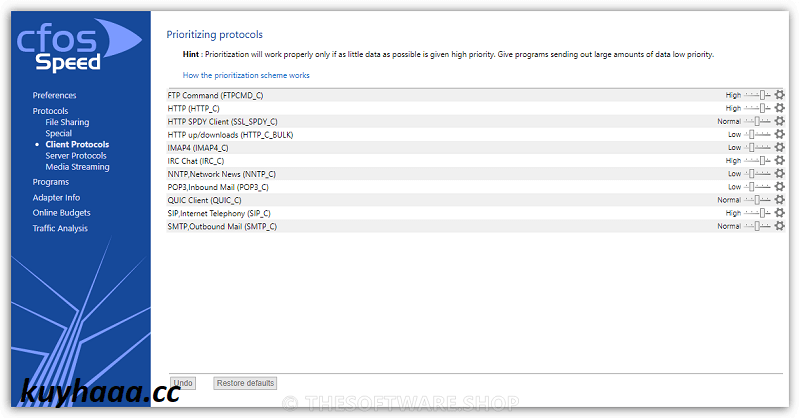Open settings gear for HTTP (HTTP_C) row
Image resolution: width=800 pixels, height=418 pixels.
[x=779, y=108]
